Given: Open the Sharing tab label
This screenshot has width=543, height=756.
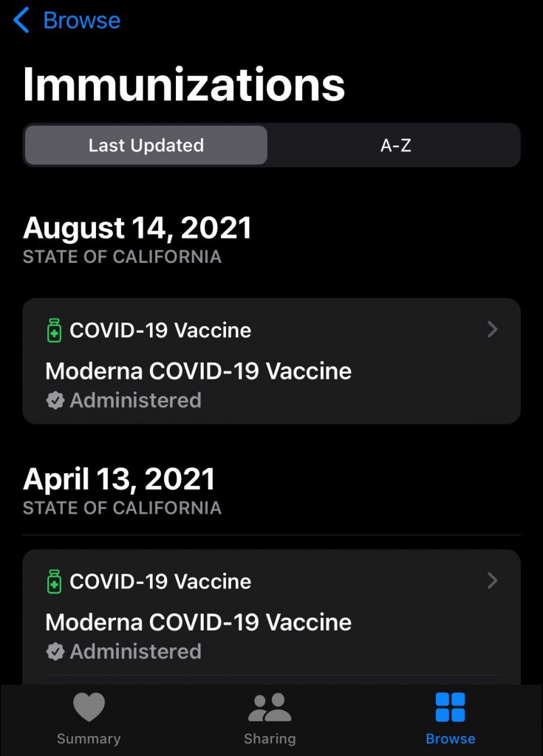Looking at the screenshot, I should 270,738.
